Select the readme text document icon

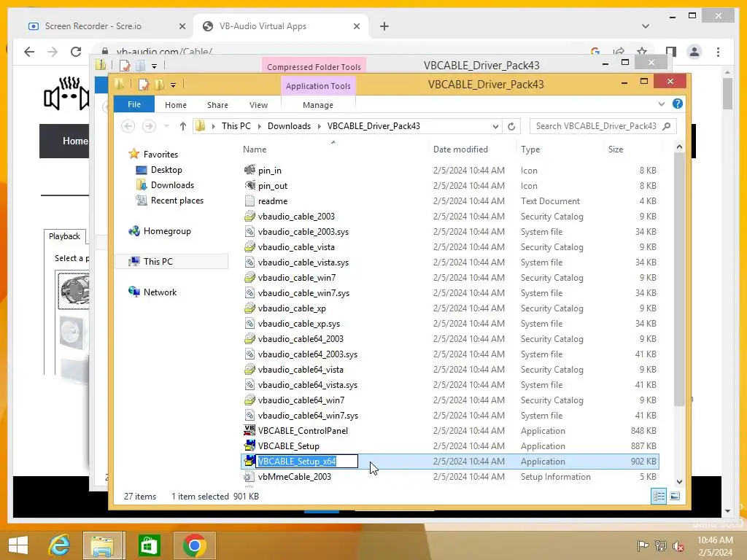pos(249,201)
